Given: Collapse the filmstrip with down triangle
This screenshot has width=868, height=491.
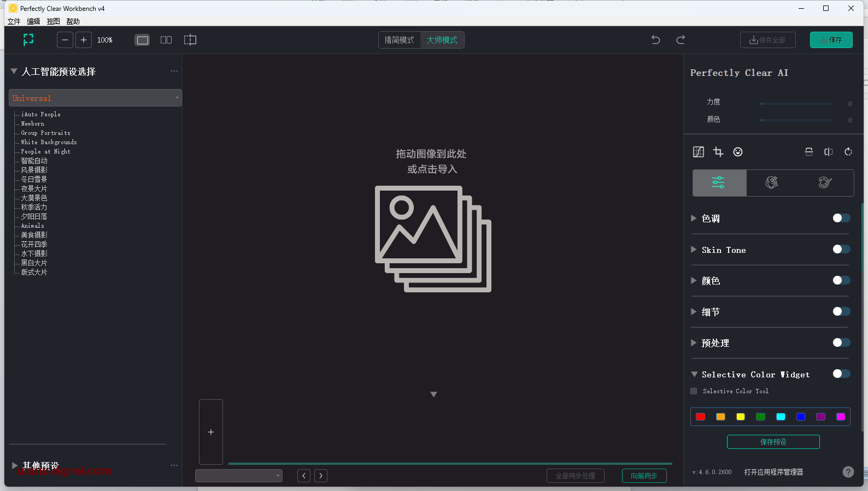Looking at the screenshot, I should [x=433, y=394].
